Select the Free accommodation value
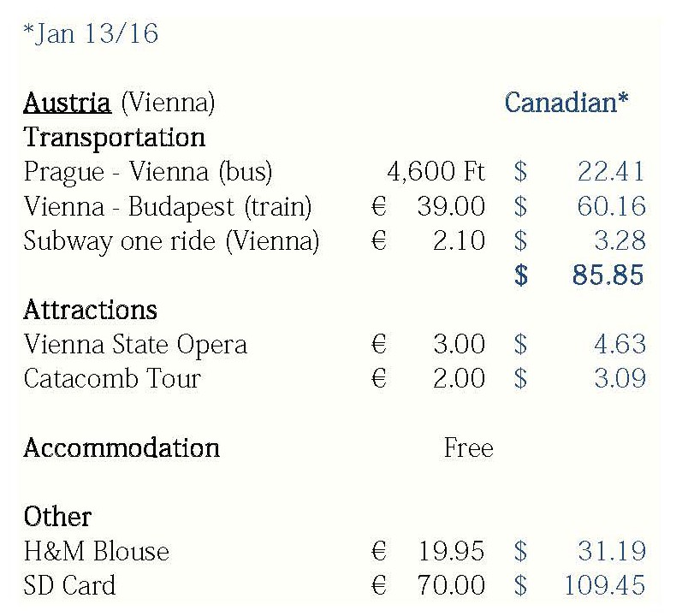The height and width of the screenshot is (616, 682). pos(468,447)
